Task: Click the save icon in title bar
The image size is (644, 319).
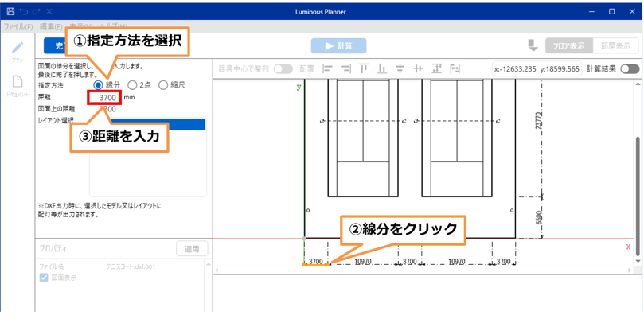Action: click(x=10, y=12)
